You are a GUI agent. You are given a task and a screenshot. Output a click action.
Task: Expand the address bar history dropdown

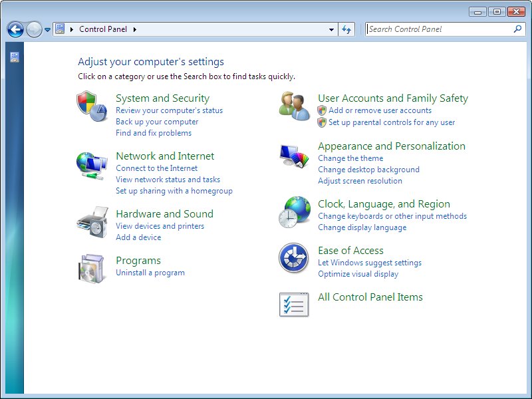click(x=331, y=29)
